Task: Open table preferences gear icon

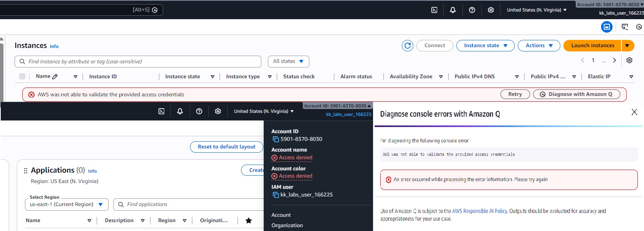Action: click(x=629, y=60)
